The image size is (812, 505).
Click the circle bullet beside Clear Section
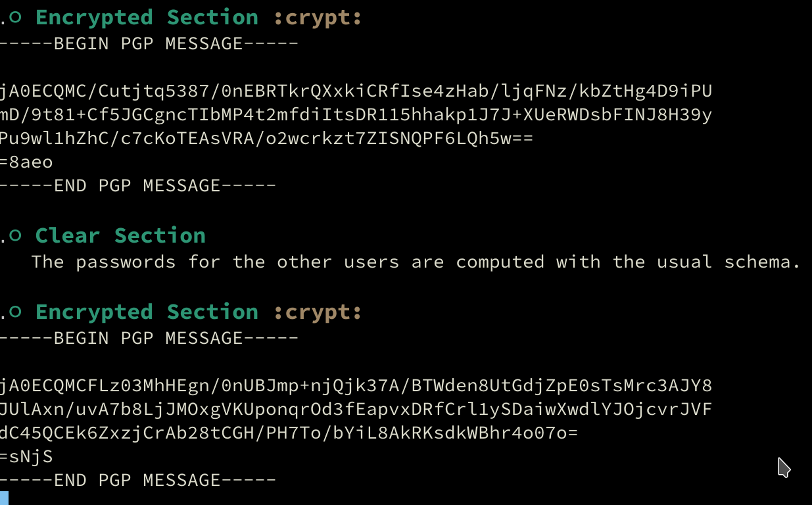tap(16, 235)
